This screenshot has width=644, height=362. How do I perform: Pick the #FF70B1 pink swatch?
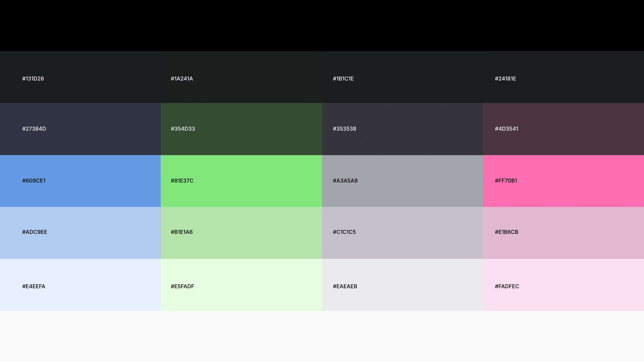coord(563,181)
